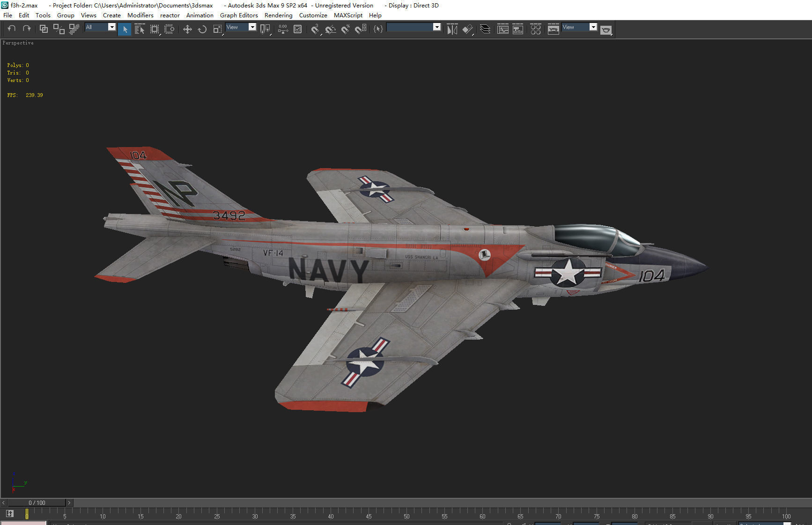This screenshot has width=812, height=525.
Task: Click the Undo arrow icon
Action: click(12, 29)
